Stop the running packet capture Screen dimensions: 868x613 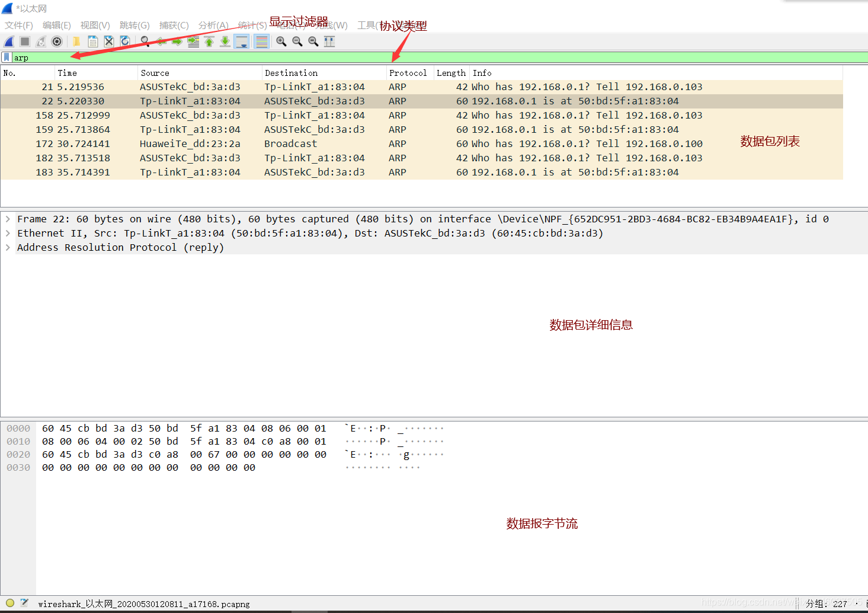(x=25, y=41)
